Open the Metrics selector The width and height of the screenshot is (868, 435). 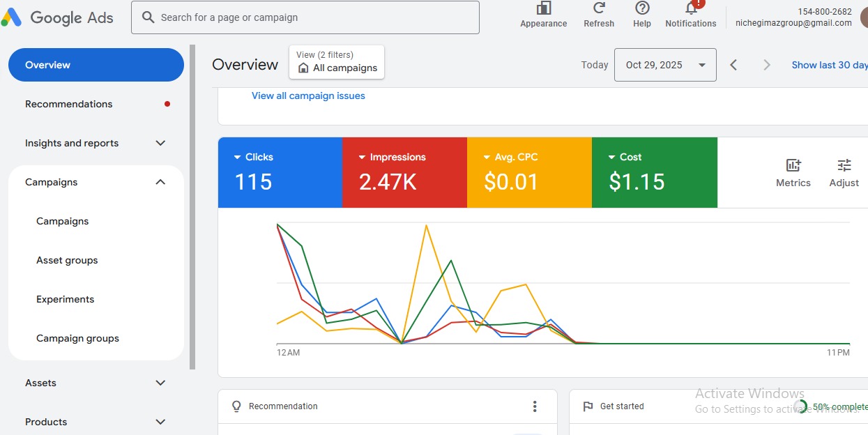pyautogui.click(x=793, y=171)
